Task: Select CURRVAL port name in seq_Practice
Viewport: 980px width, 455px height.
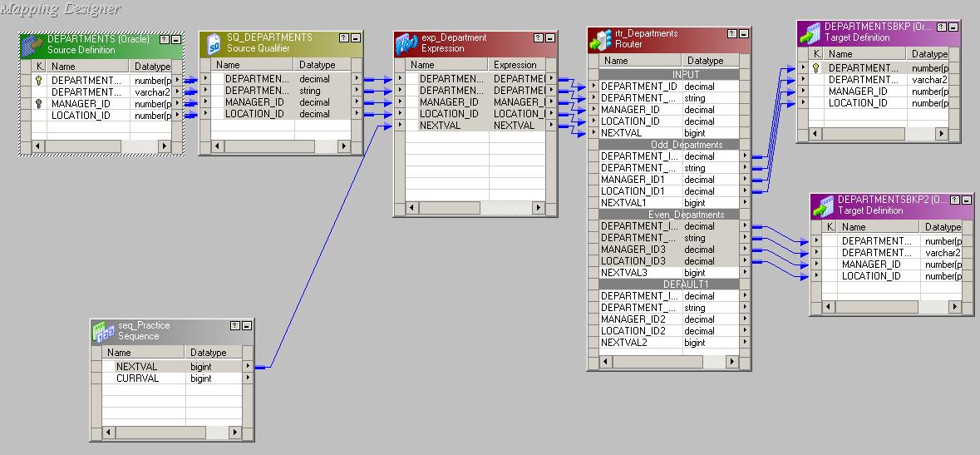Action: 137,378
